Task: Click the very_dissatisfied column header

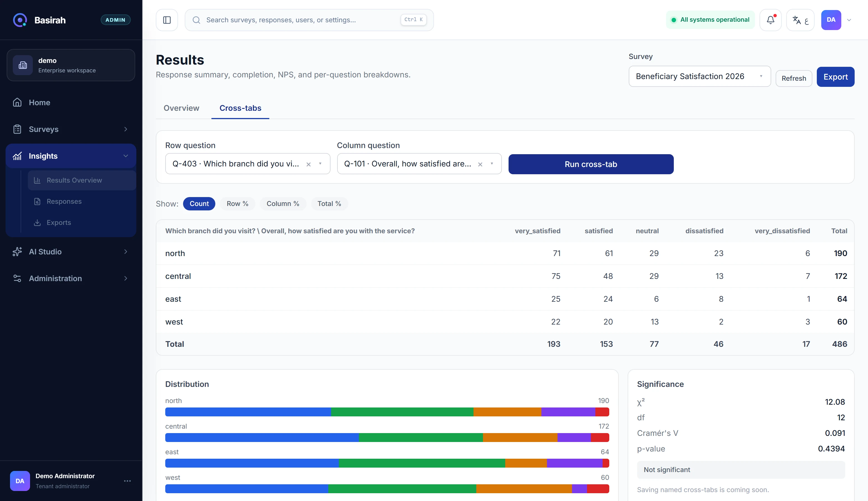Action: point(782,231)
